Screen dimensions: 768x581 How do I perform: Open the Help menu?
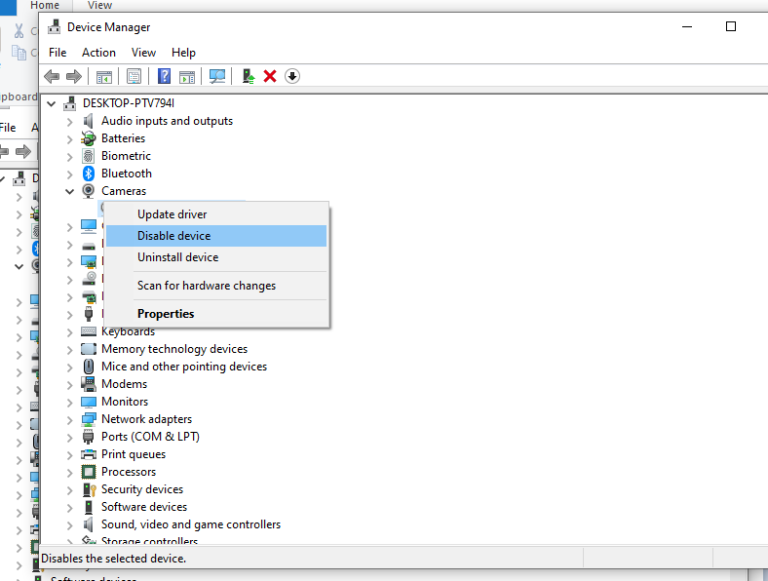[183, 52]
